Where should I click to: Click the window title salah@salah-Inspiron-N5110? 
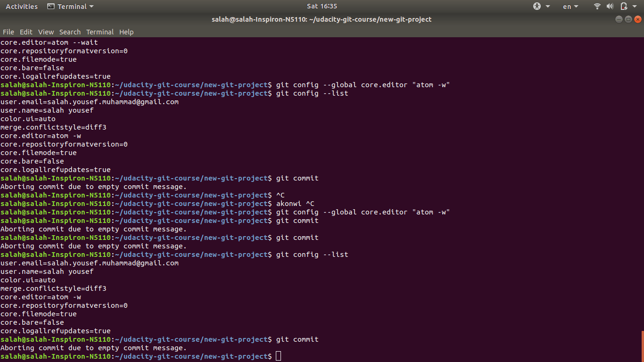pyautogui.click(x=322, y=19)
